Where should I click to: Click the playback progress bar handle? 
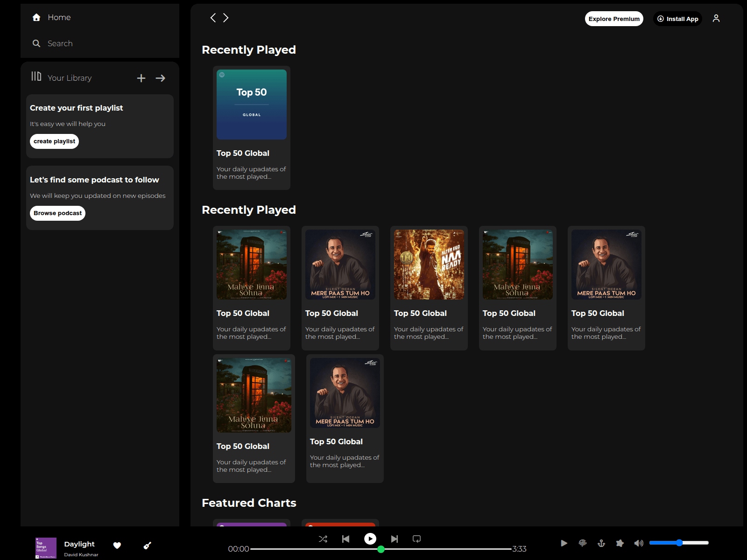381,549
